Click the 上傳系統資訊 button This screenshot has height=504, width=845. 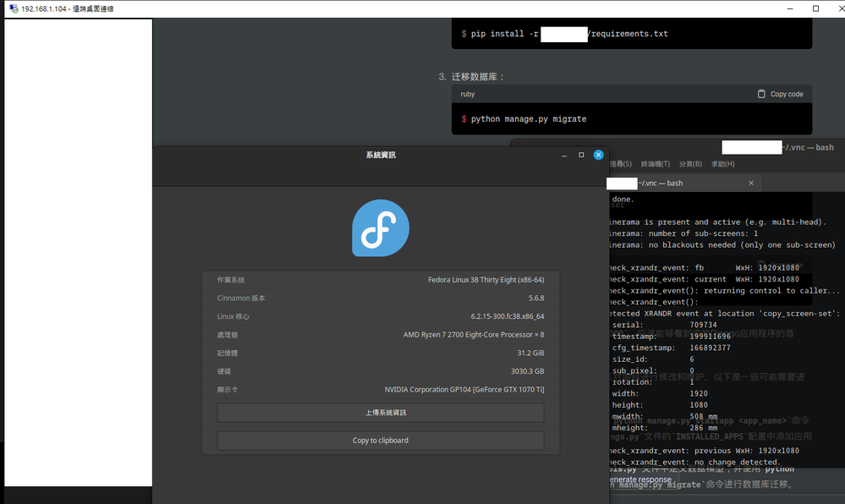coord(381,413)
